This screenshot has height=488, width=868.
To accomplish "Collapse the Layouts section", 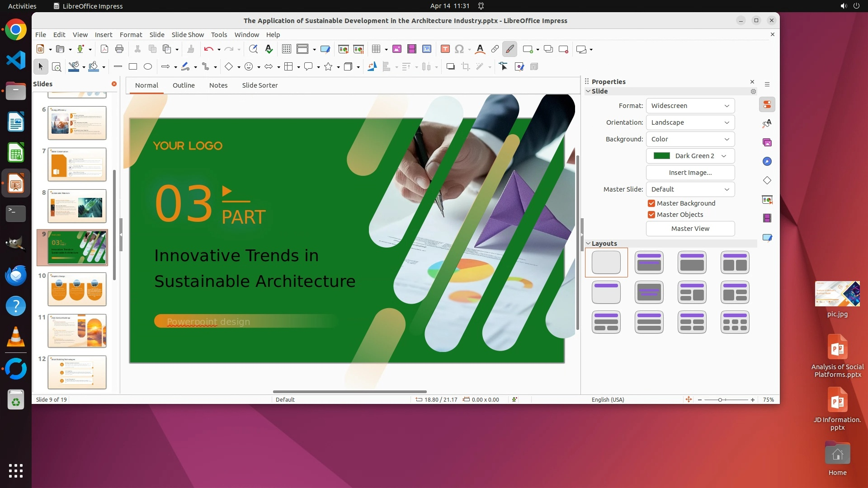I will (588, 244).
